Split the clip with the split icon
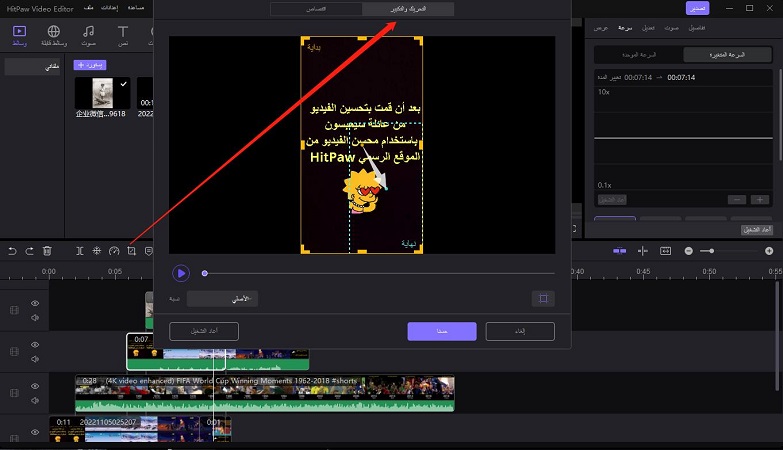The image size is (783, 450). pyautogui.click(x=79, y=251)
